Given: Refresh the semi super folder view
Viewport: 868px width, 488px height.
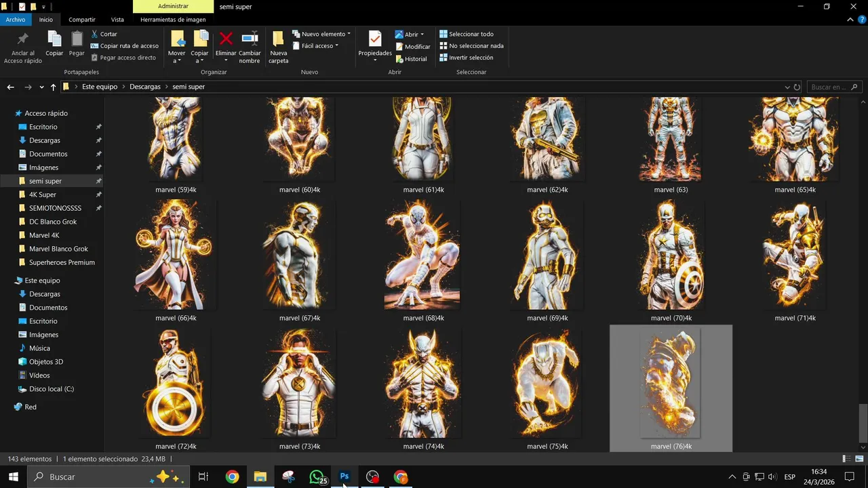Looking at the screenshot, I should (x=797, y=87).
